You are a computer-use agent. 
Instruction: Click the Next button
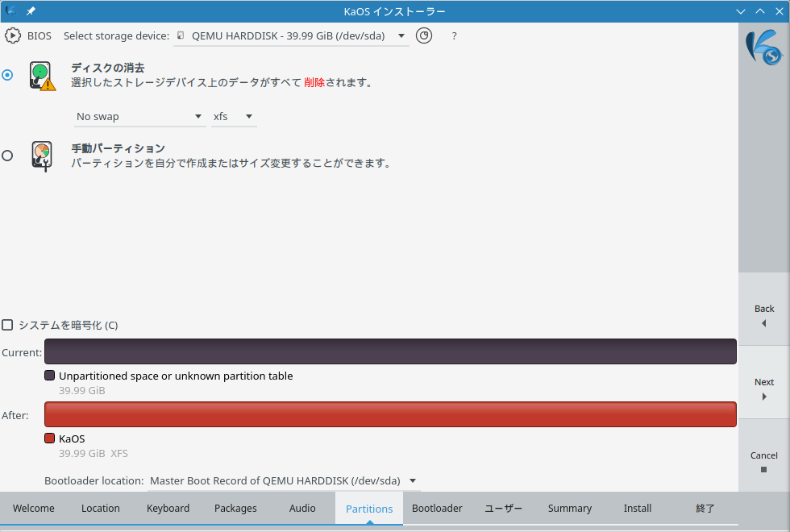point(764,382)
